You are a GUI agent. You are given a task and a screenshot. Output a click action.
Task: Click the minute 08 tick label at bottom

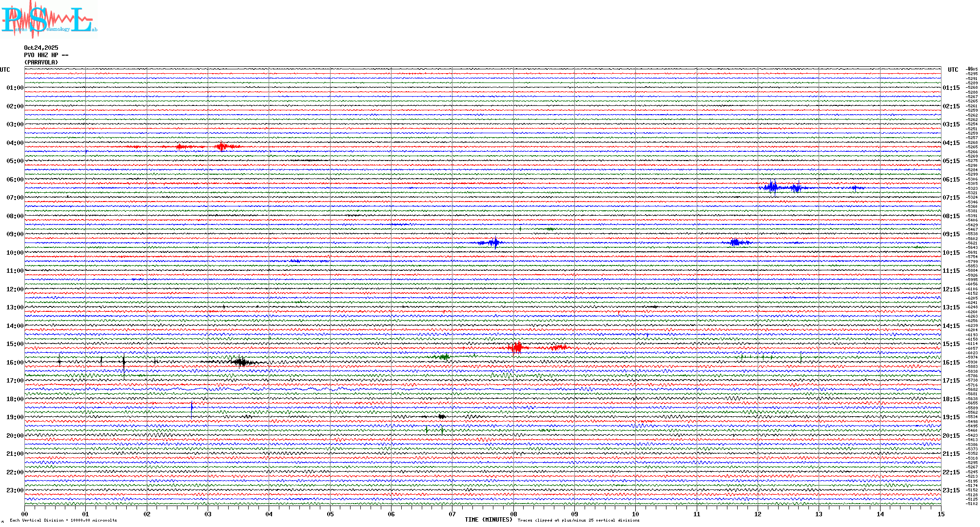(513, 514)
